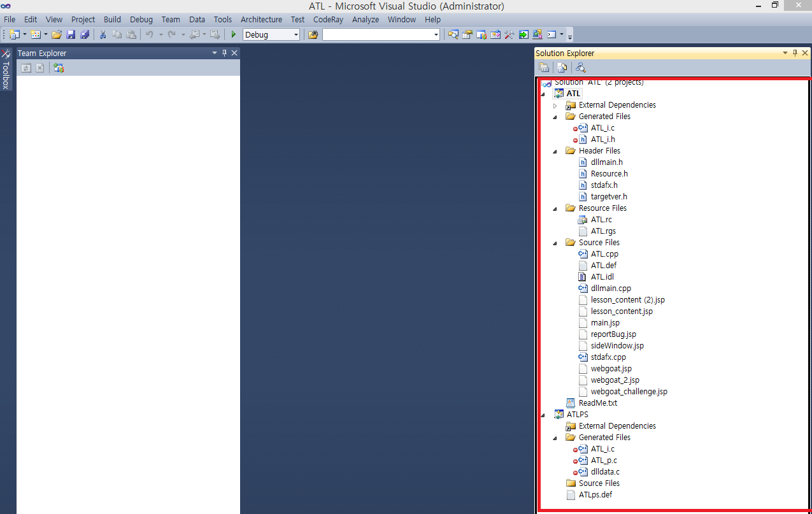Click the Start Debugging green arrow
812x514 pixels.
234,34
